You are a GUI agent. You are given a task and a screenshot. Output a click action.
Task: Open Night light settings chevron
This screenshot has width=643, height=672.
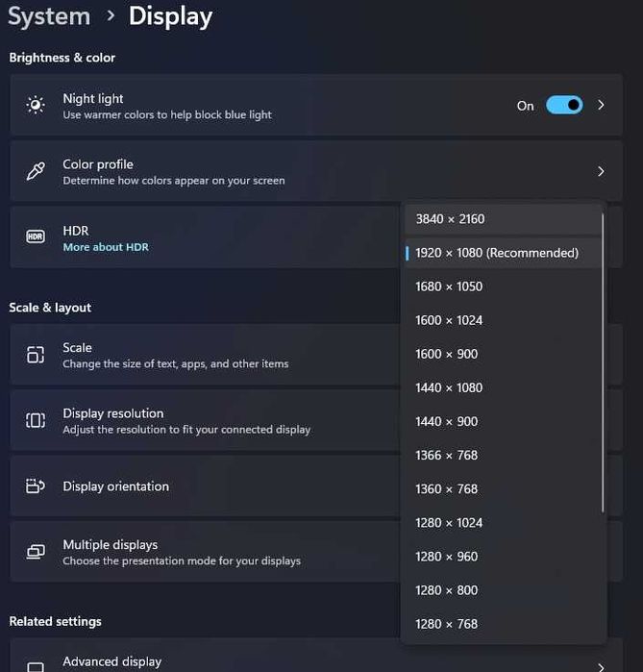coord(601,105)
